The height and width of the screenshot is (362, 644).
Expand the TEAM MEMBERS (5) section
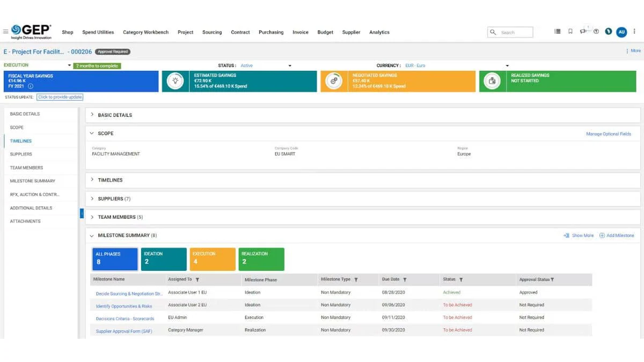(x=92, y=217)
